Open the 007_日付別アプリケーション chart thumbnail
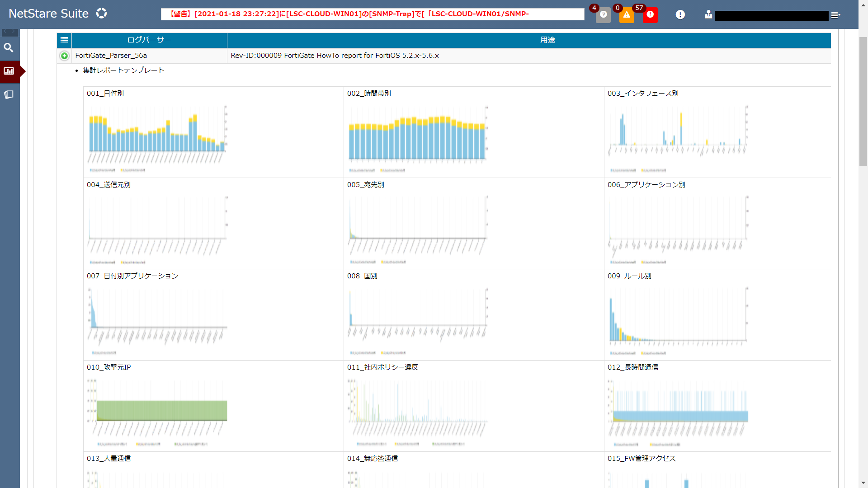 pos(157,320)
